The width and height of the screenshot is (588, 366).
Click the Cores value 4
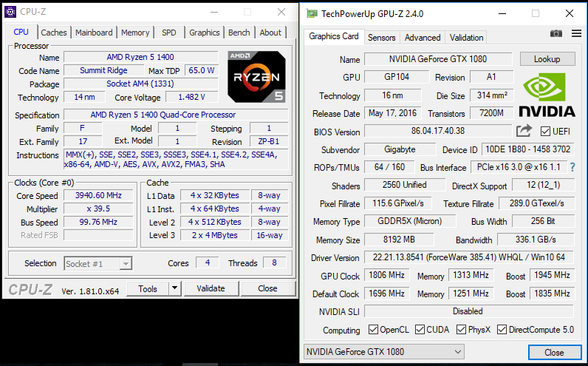(x=208, y=262)
